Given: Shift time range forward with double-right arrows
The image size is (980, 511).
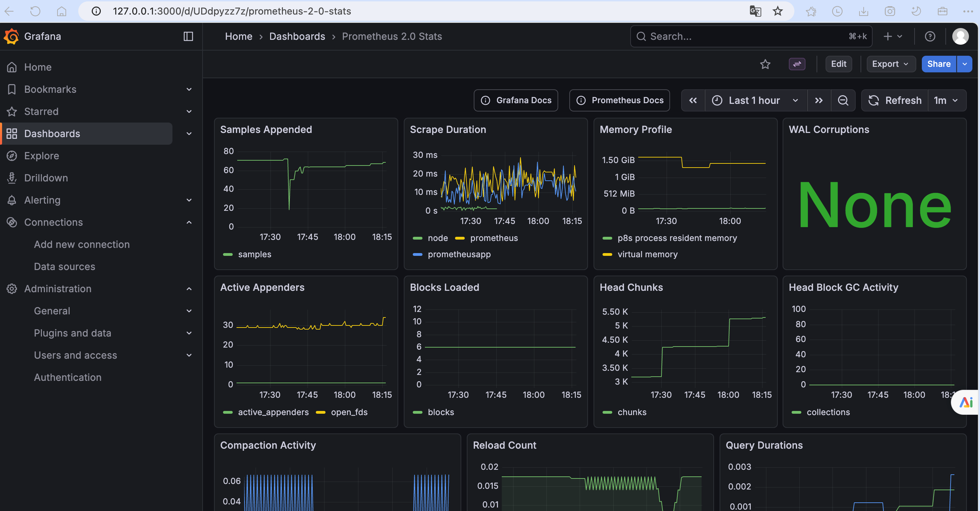Looking at the screenshot, I should [819, 100].
